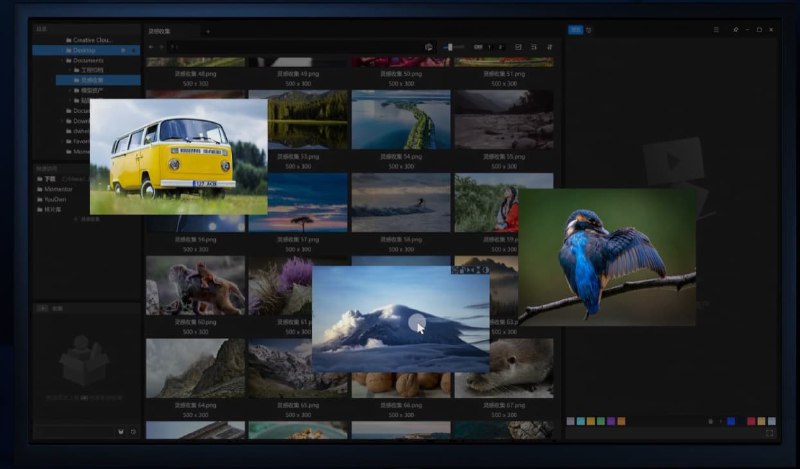
Task: Click the round filter icon left of the zoom slider
Action: (x=429, y=47)
